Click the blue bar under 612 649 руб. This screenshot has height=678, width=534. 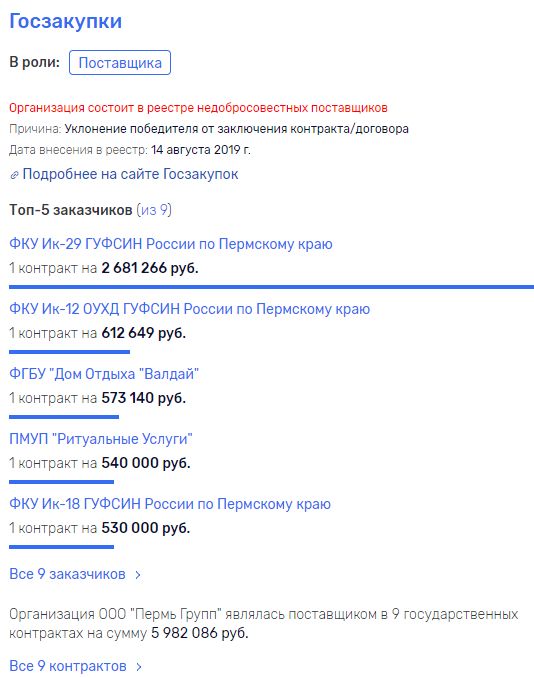pyautogui.click(x=69, y=352)
